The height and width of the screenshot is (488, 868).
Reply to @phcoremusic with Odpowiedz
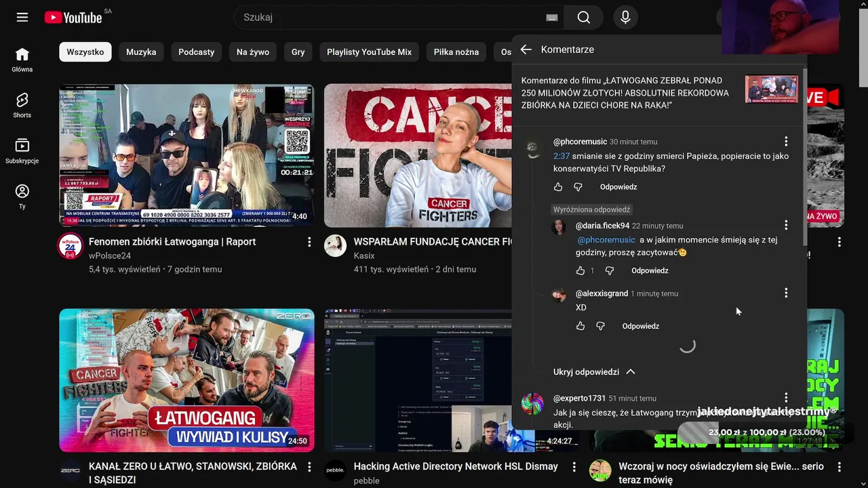coord(618,187)
